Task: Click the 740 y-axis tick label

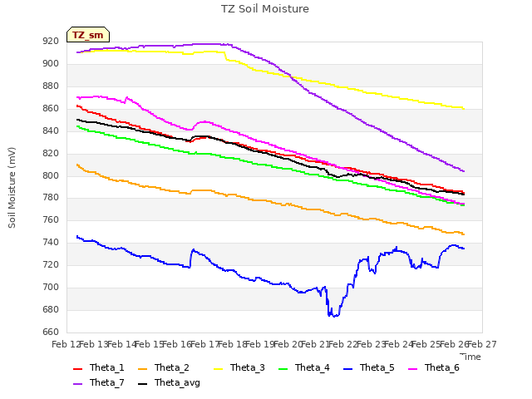Action: point(51,242)
